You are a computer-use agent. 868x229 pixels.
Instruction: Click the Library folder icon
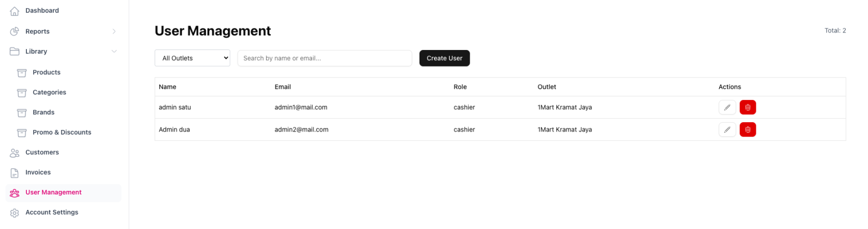tap(14, 52)
